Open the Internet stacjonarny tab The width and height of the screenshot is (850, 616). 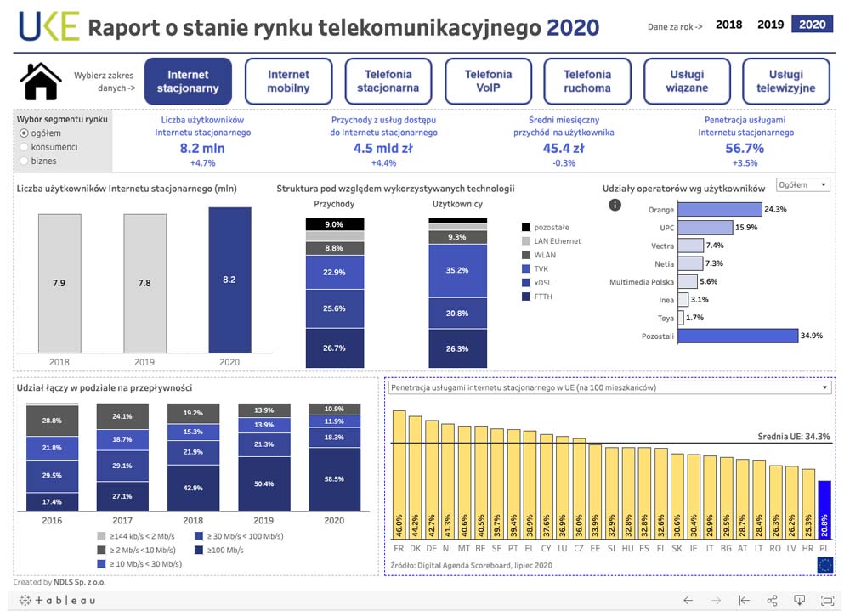tap(188, 82)
